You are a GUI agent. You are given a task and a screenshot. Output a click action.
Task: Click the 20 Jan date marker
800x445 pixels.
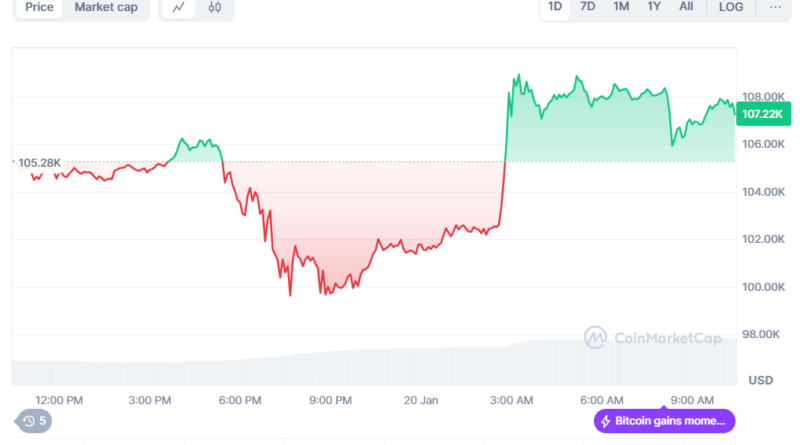click(x=422, y=400)
